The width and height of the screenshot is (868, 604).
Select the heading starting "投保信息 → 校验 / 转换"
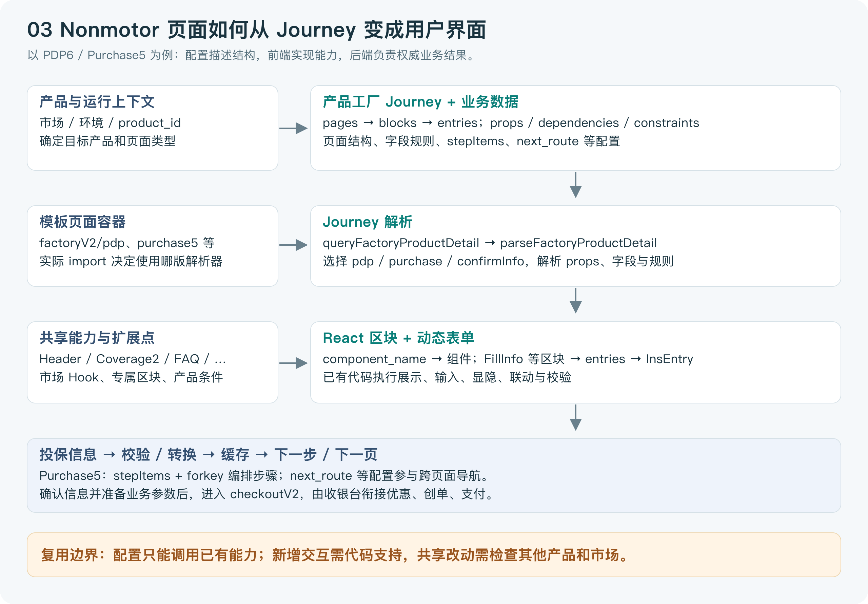click(208, 454)
